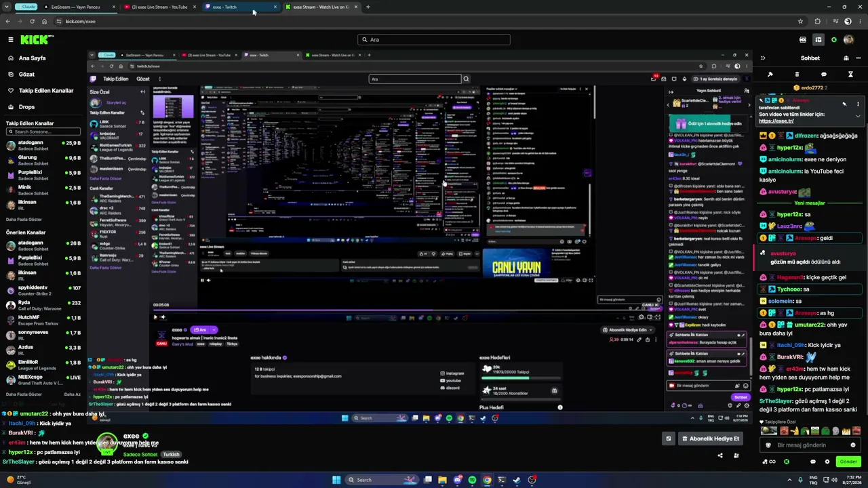The height and width of the screenshot is (488, 868).
Task: Click the speech bubble icon in moderation toolbar
Action: 824,75
